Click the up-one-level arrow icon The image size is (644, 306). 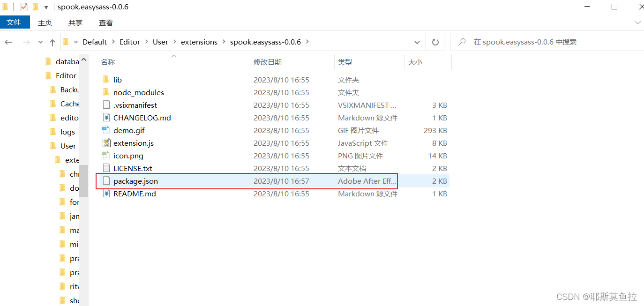click(x=52, y=42)
